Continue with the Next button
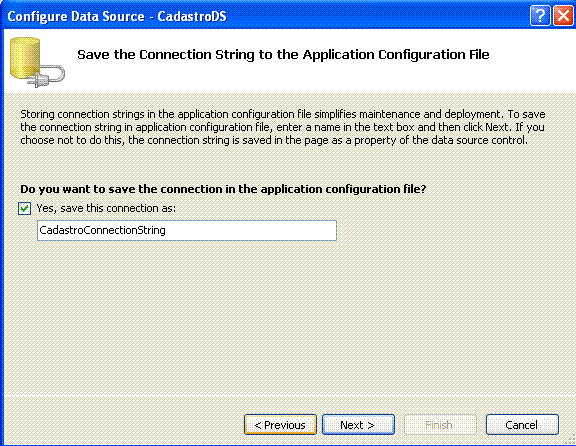The height and width of the screenshot is (446, 576). click(358, 425)
